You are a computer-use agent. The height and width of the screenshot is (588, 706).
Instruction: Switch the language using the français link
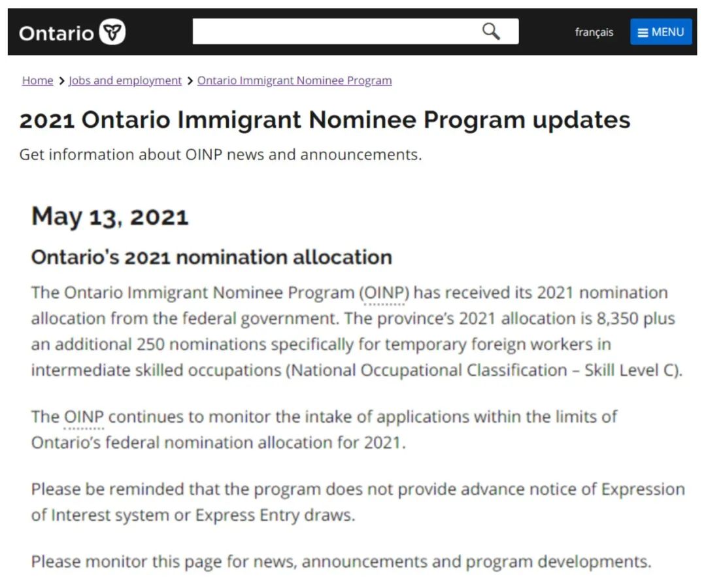(x=594, y=33)
